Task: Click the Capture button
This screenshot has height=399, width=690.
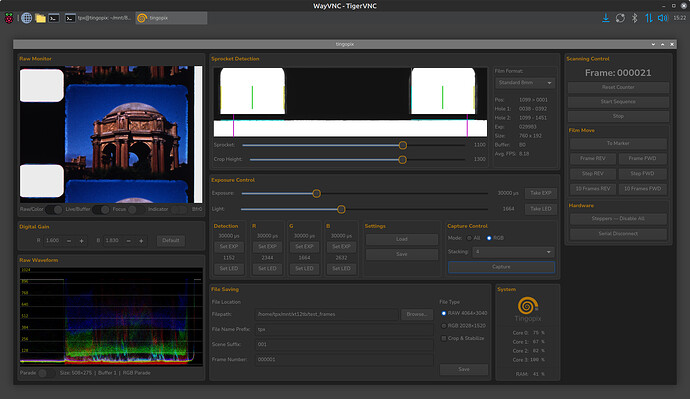Action: 501,267
